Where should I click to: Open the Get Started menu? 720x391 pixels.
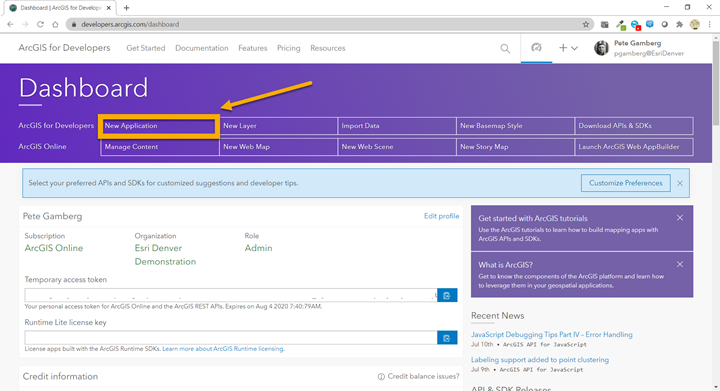(146, 48)
